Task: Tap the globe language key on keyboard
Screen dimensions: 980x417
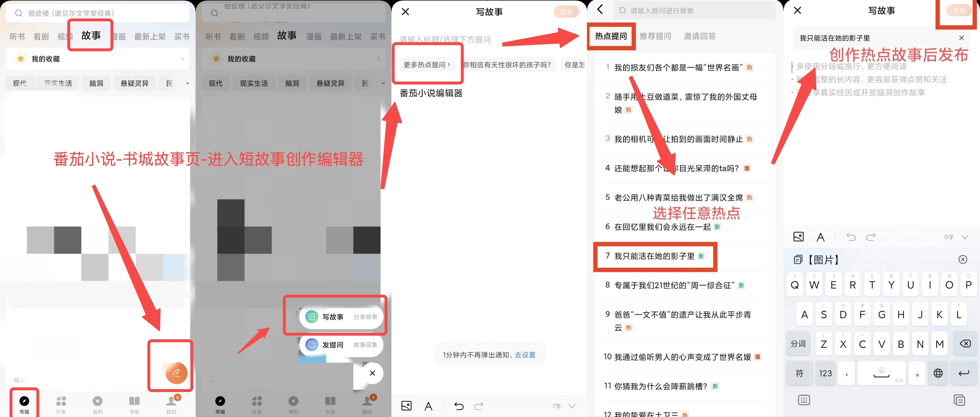Action: coord(938,373)
